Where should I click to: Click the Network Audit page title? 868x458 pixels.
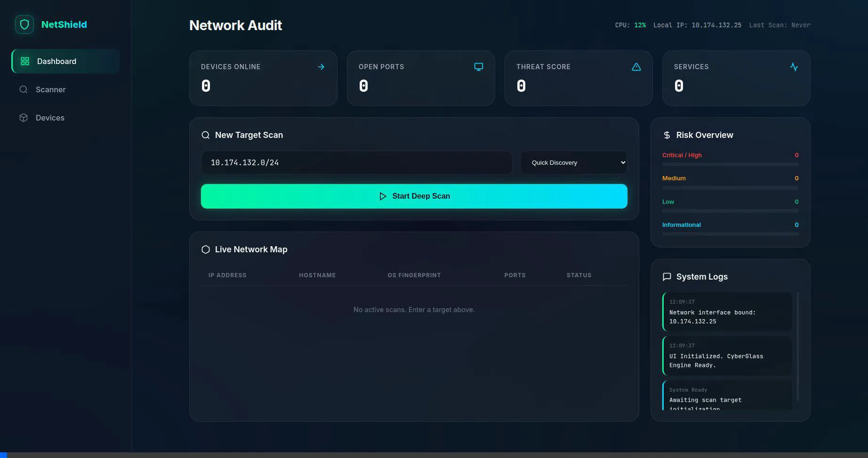(235, 25)
